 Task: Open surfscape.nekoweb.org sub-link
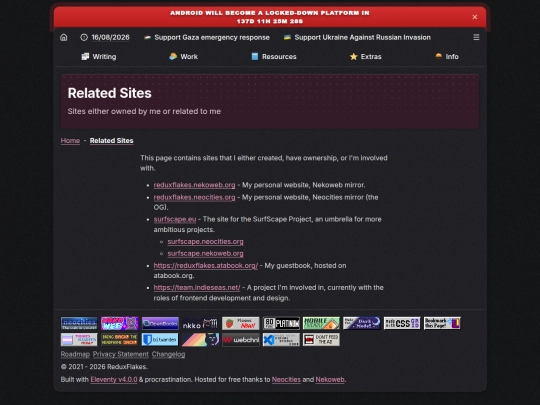click(206, 253)
